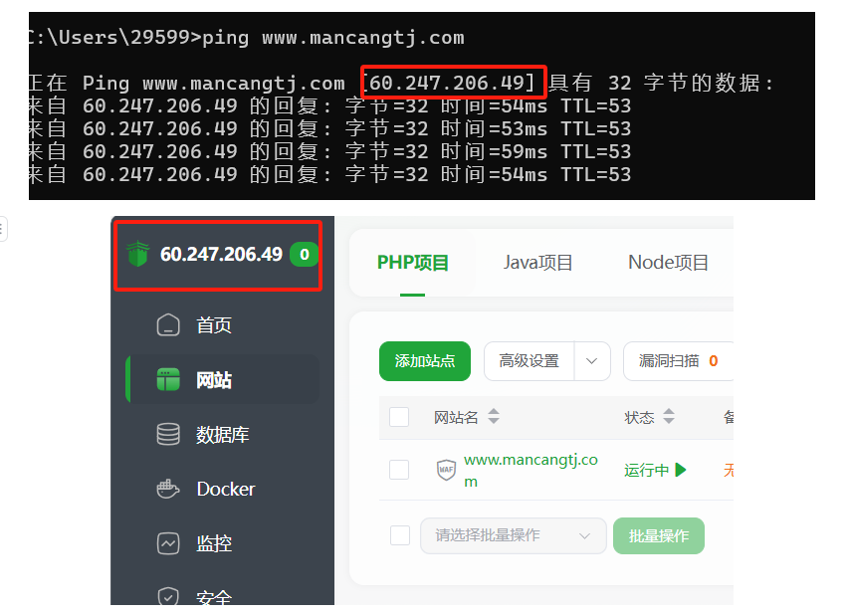
Task: Sort the table by status arrows
Action: (669, 417)
